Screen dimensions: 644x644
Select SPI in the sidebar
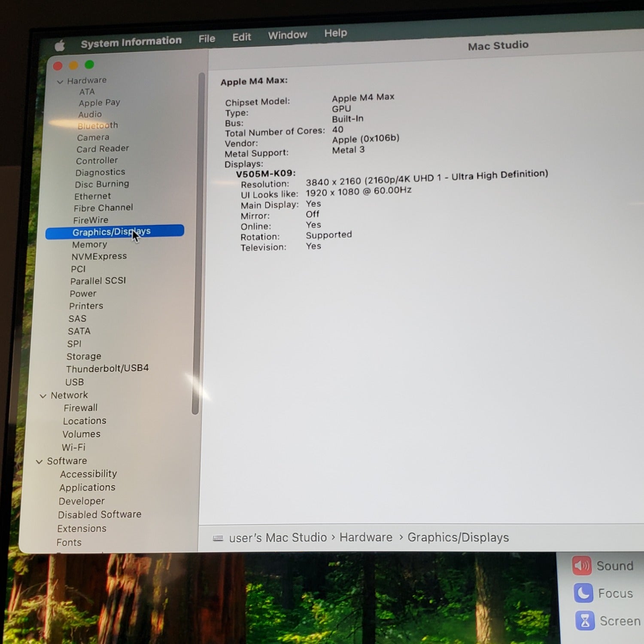pyautogui.click(x=74, y=344)
